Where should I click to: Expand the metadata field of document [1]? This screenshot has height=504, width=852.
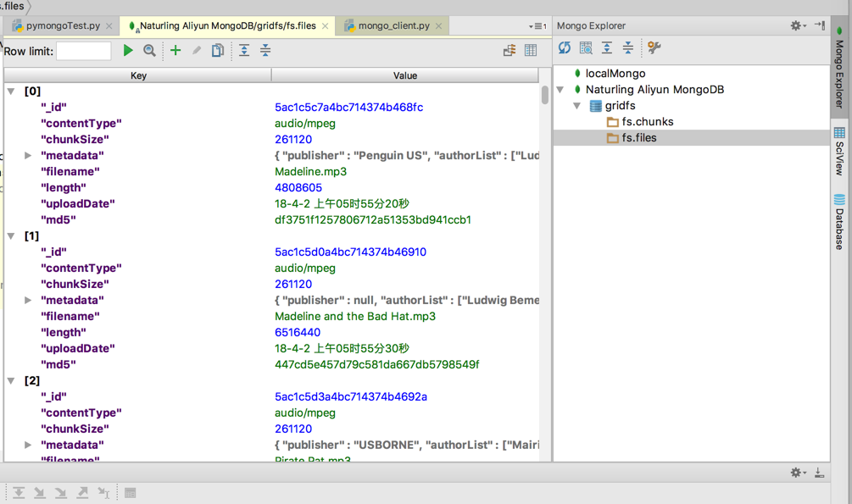click(x=28, y=300)
